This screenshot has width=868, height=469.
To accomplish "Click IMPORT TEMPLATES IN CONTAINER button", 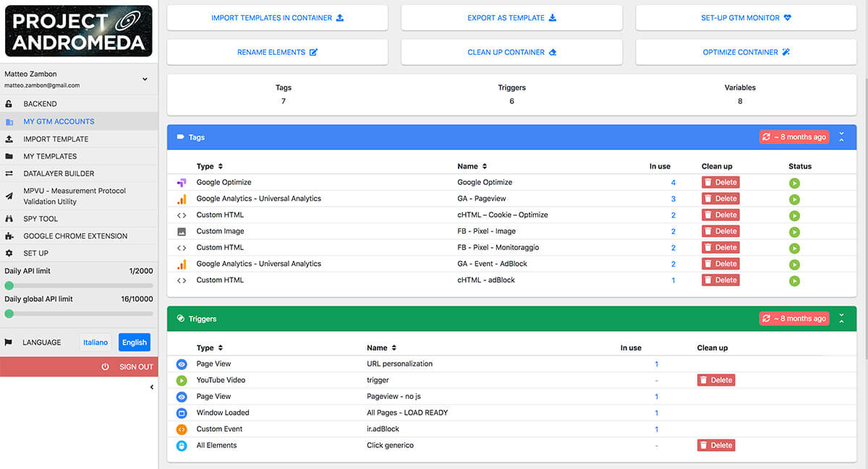I will click(277, 18).
